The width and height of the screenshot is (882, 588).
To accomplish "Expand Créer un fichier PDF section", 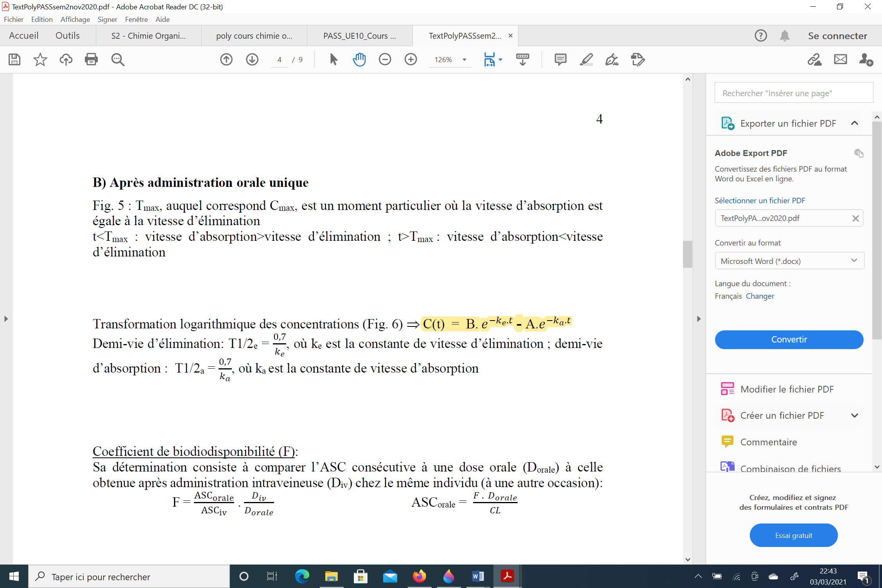I will 854,415.
